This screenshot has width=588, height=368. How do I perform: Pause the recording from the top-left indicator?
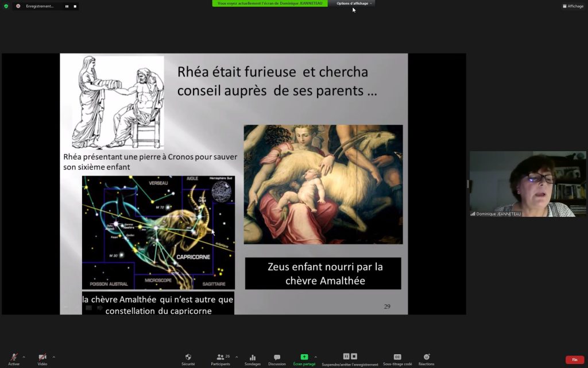pyautogui.click(x=67, y=6)
